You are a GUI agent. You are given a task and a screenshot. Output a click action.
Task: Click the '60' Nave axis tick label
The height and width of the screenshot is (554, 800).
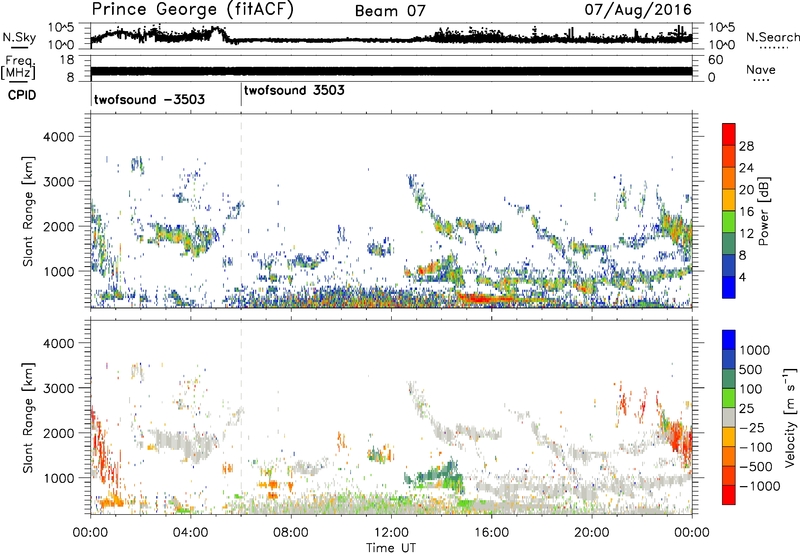coord(715,60)
